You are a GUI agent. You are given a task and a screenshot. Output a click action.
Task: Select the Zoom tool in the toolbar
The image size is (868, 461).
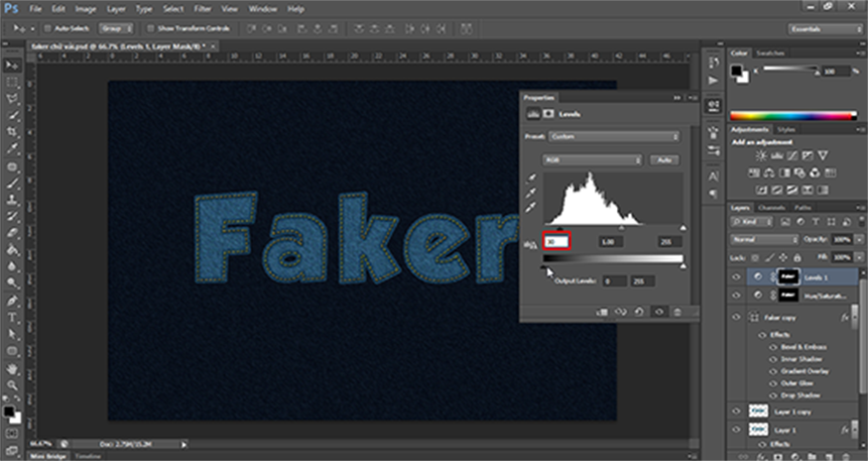pos(12,386)
